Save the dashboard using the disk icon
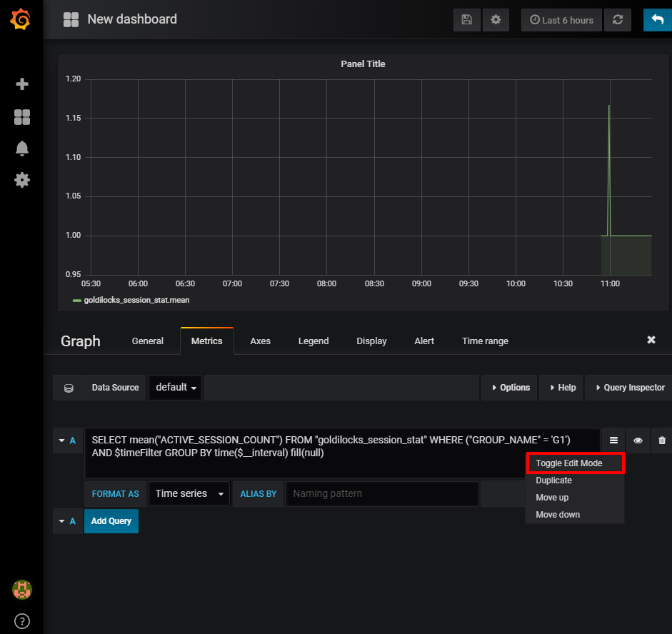This screenshot has height=634, width=672. pyautogui.click(x=466, y=20)
